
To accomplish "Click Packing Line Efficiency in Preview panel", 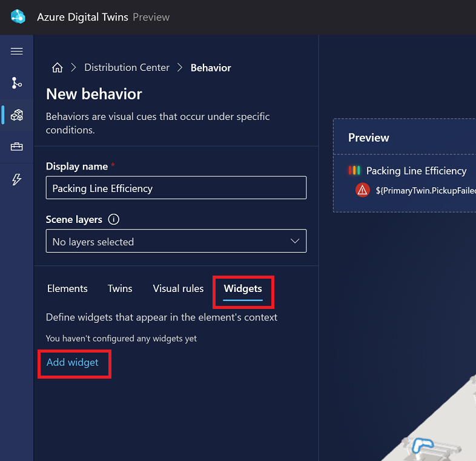I will [416, 171].
